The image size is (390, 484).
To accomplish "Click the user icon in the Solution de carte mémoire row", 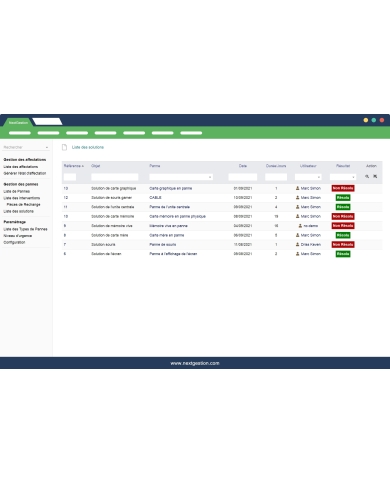I will (x=298, y=216).
